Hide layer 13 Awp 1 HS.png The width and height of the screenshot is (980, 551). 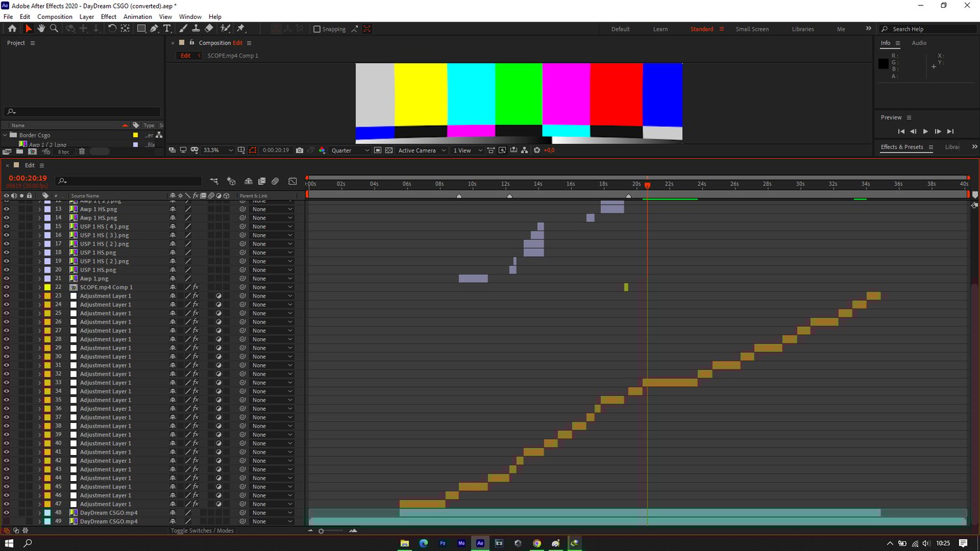(x=7, y=209)
